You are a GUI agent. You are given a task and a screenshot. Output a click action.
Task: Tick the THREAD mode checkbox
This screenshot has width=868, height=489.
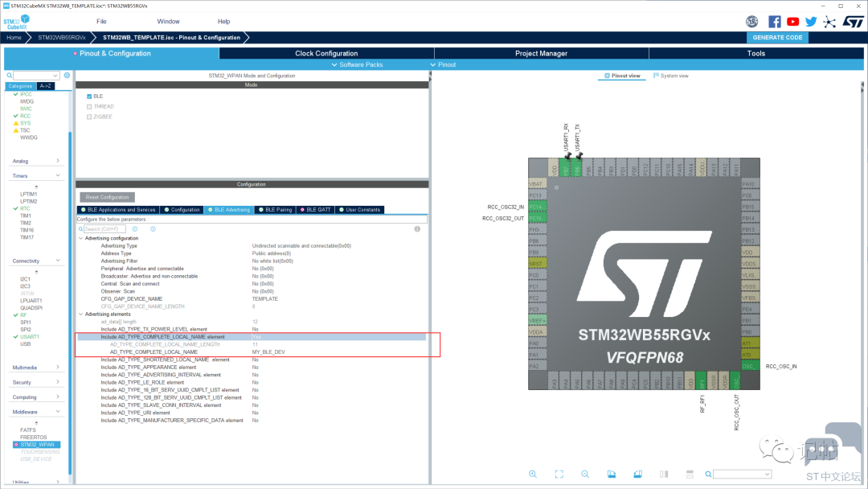[x=89, y=106]
